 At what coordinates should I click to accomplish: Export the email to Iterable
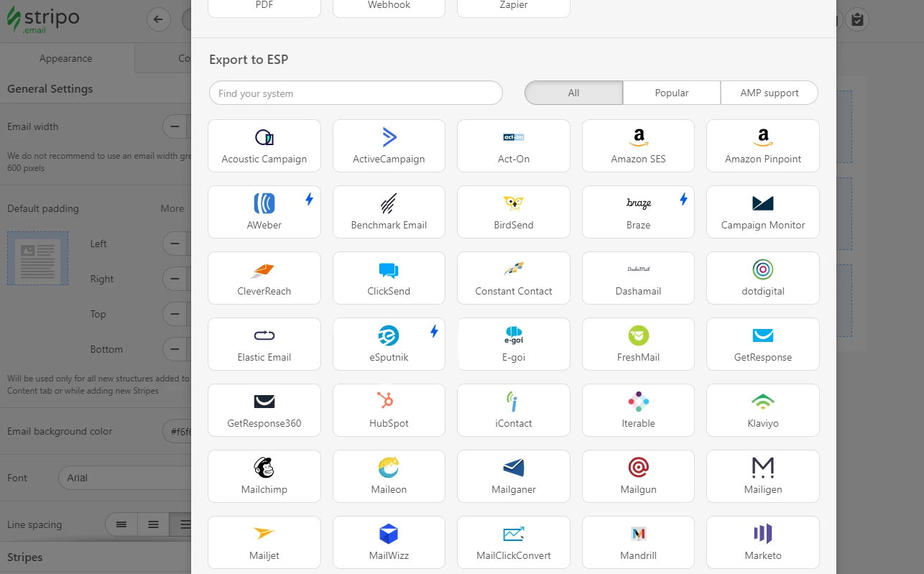638,410
